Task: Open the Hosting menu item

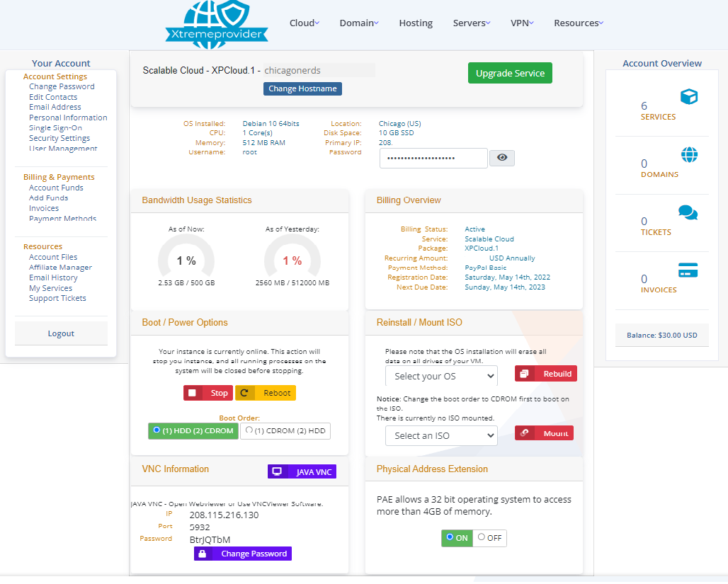Action: coord(416,23)
